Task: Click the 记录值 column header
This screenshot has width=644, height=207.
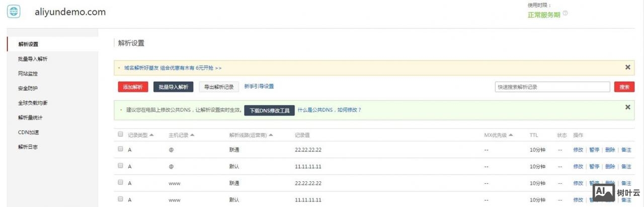Action: coord(302,135)
